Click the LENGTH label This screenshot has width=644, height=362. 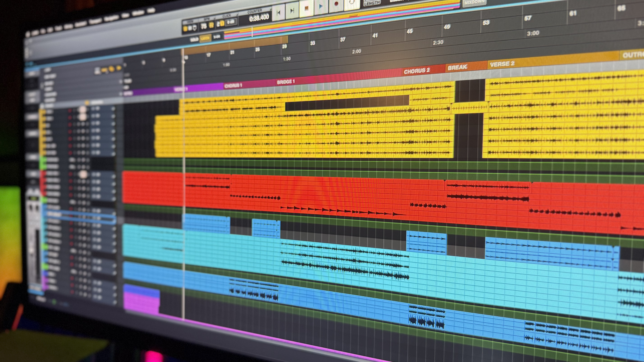pyautogui.click(x=372, y=3)
